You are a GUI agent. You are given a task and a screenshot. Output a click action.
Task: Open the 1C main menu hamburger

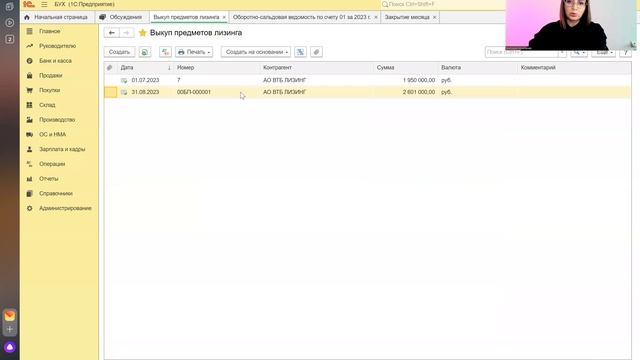coord(44,4)
